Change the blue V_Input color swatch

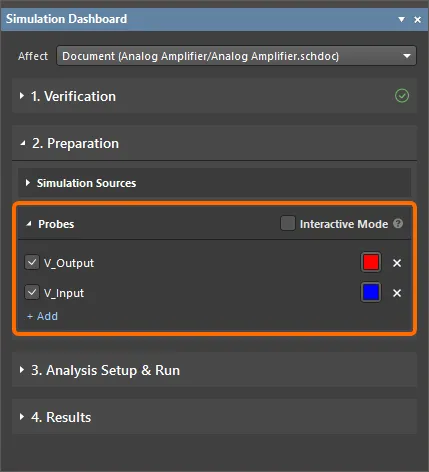pyautogui.click(x=371, y=292)
